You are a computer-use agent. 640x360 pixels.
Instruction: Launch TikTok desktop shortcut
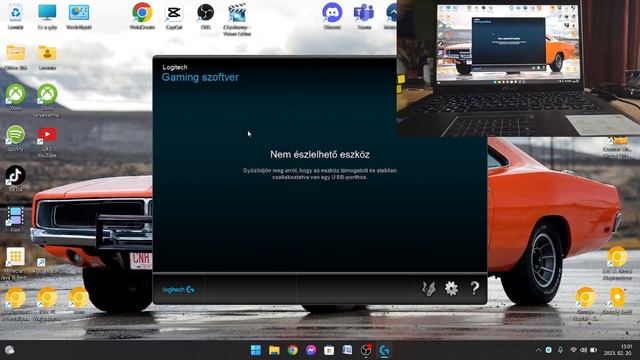click(16, 178)
